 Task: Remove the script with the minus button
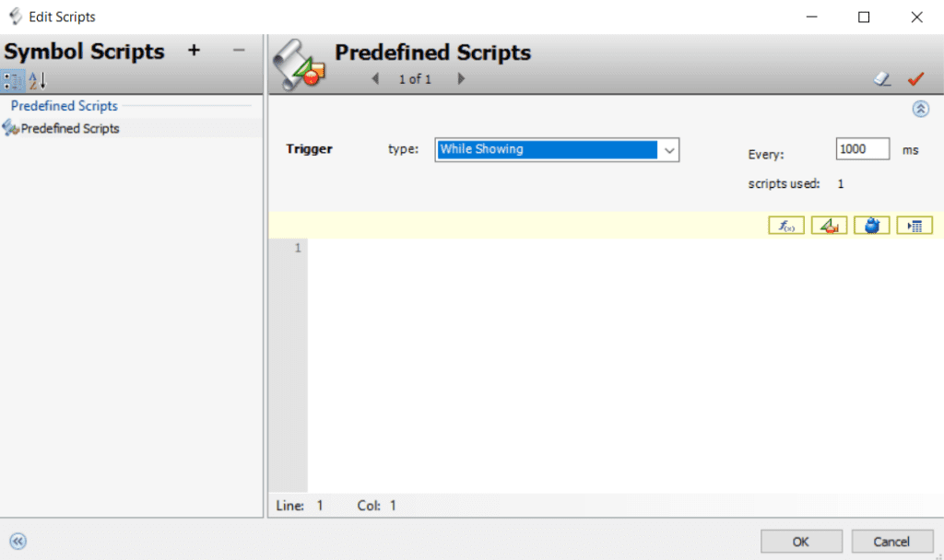[239, 51]
